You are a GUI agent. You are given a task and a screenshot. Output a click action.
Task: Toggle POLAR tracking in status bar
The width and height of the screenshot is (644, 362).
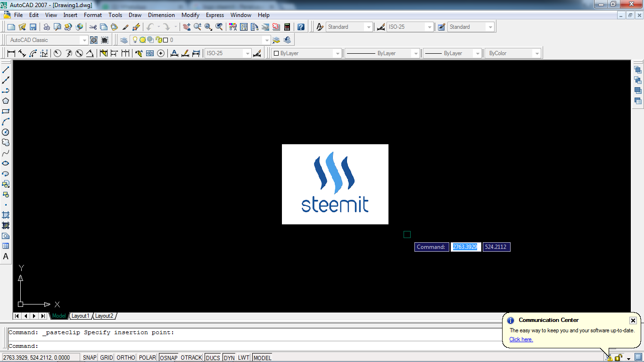click(x=148, y=358)
